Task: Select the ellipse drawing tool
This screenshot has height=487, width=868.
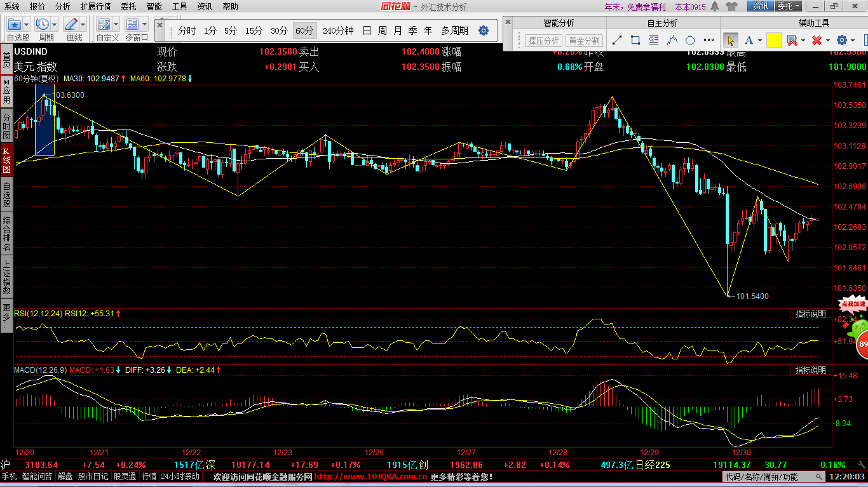Action: point(691,40)
